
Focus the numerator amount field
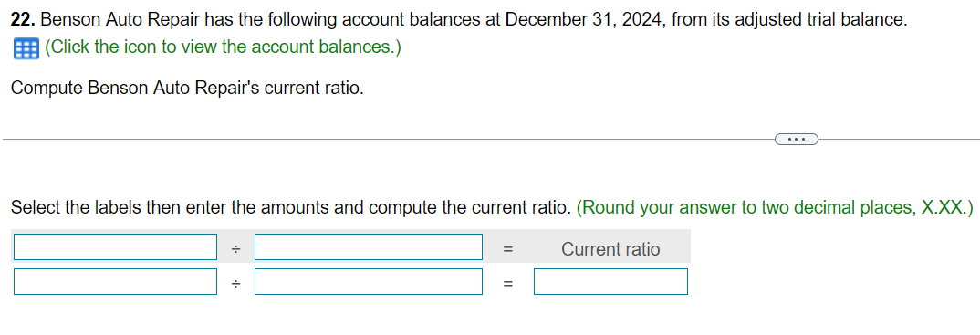click(115, 281)
